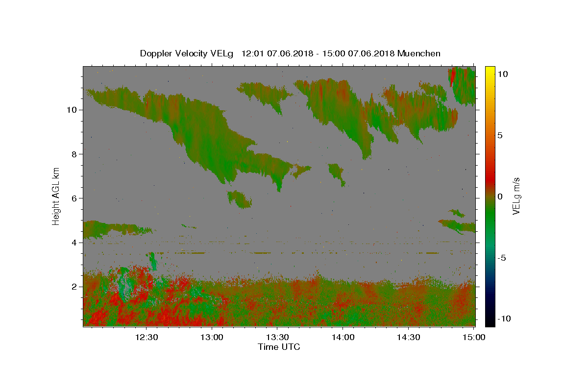Click the 13:30 time tick label
Viewport: 588px width, 392px height.
(278, 337)
